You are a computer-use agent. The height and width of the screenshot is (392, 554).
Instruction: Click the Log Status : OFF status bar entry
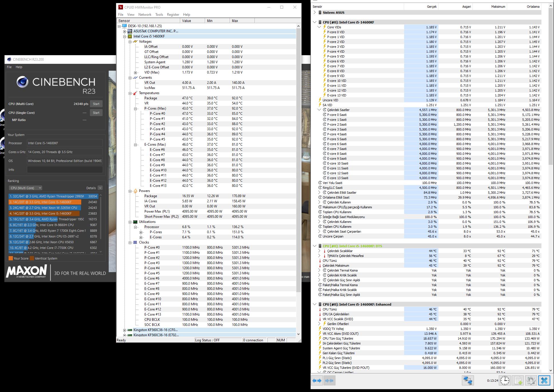click(218, 340)
